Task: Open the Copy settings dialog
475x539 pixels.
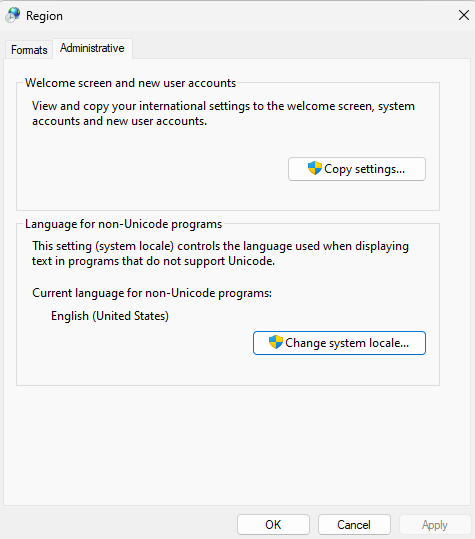Action: click(357, 169)
